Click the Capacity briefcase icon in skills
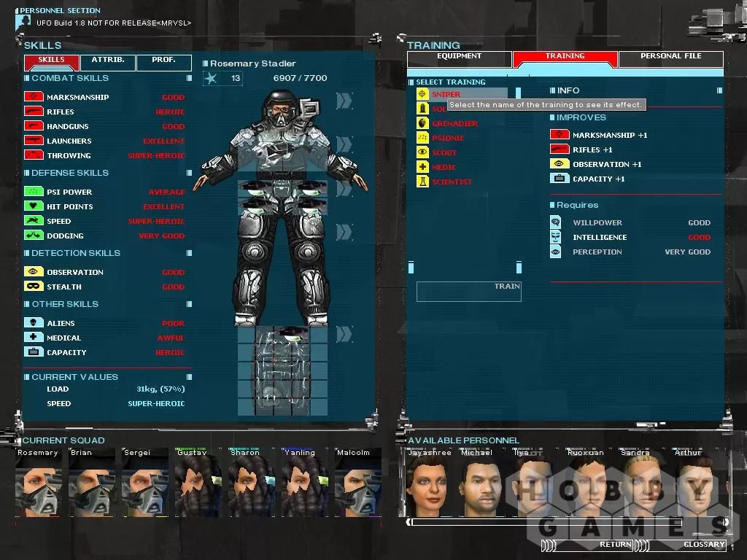Screen dimensions: 747x560 34,352
